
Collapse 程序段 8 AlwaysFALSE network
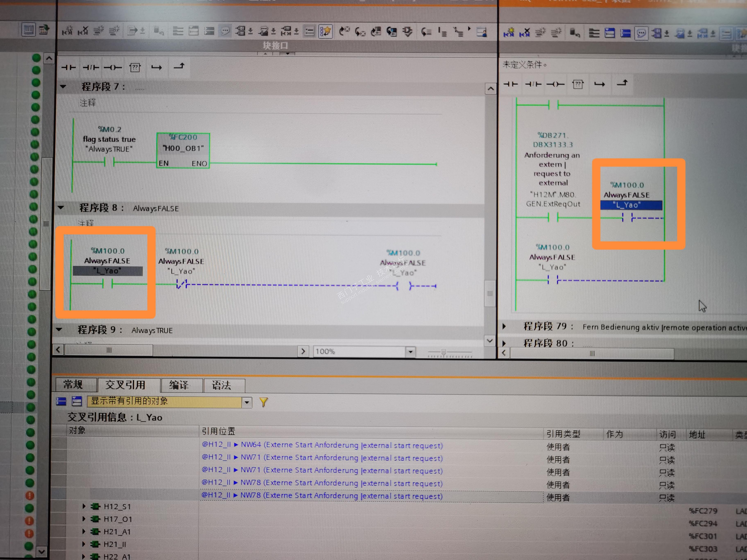[x=61, y=208]
